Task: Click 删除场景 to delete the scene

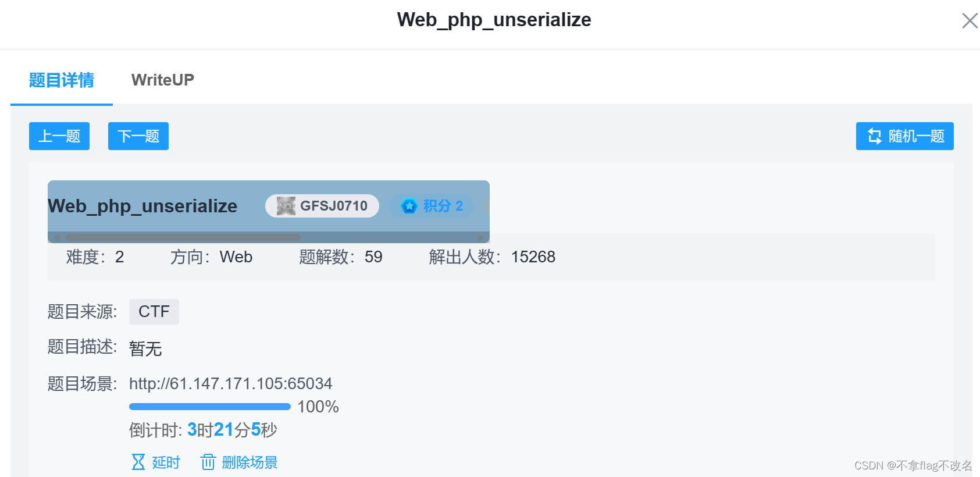Action: (x=250, y=462)
